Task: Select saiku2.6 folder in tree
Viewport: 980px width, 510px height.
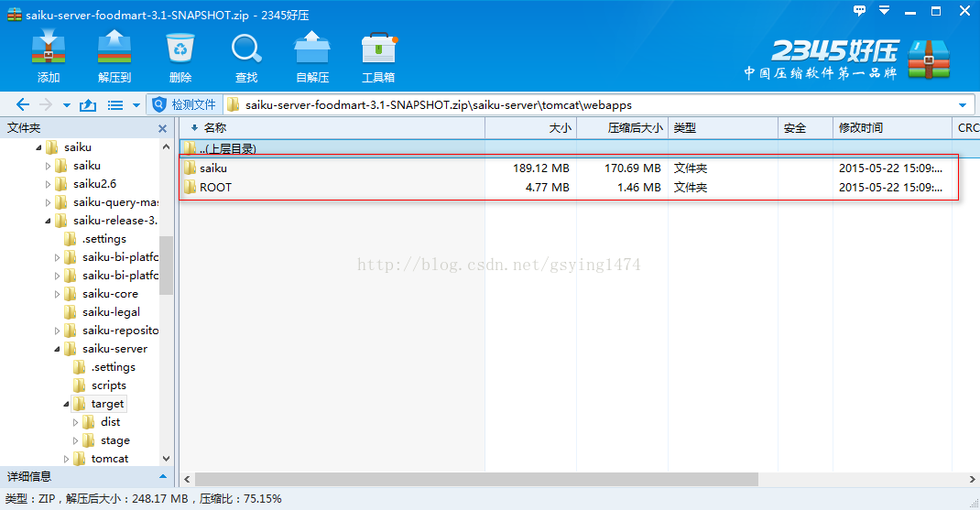Action: [x=94, y=184]
